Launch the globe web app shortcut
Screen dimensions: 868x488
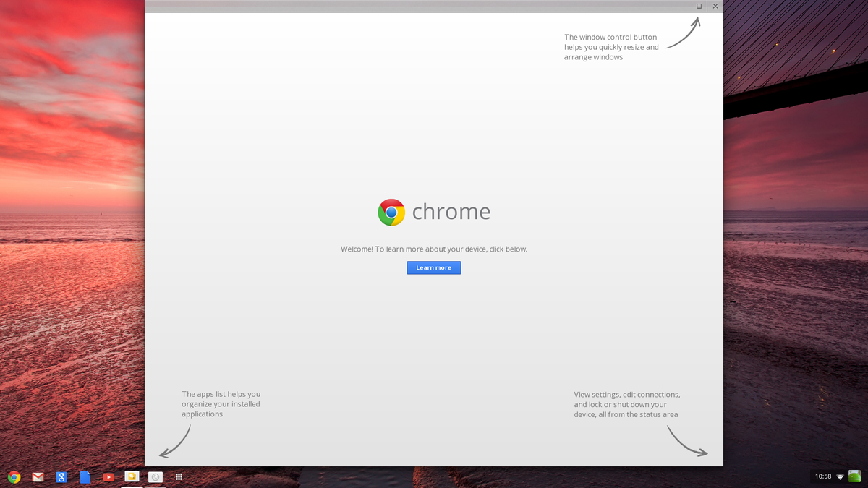point(156,476)
